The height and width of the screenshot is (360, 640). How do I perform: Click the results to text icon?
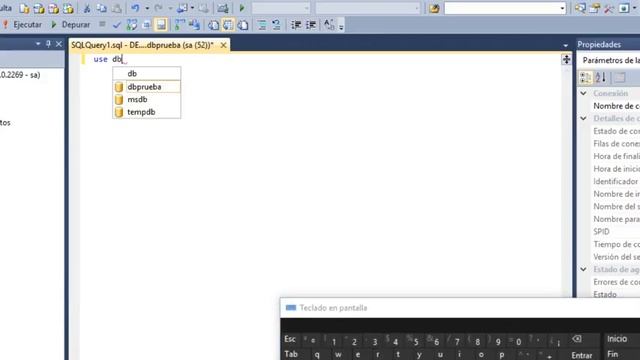click(213, 25)
